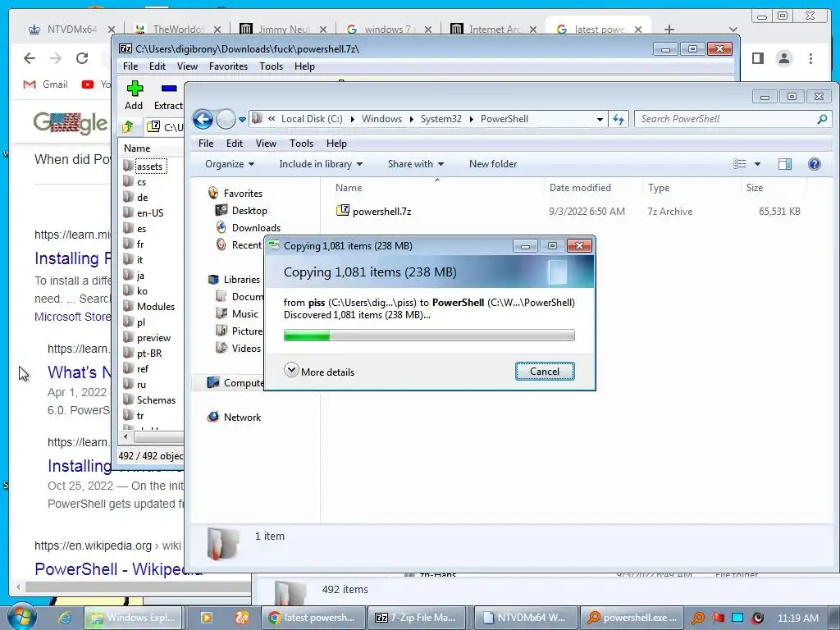
Task: Click the copy progress bar
Action: 429,336
